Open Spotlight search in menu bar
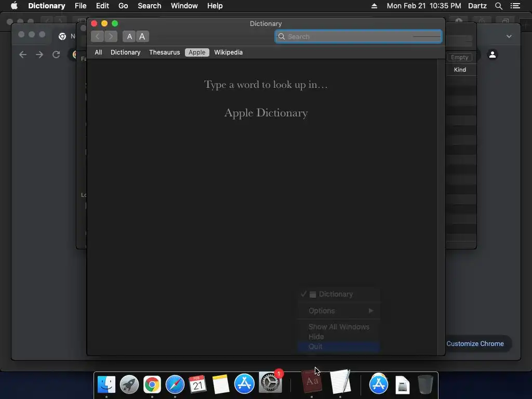 click(498, 6)
